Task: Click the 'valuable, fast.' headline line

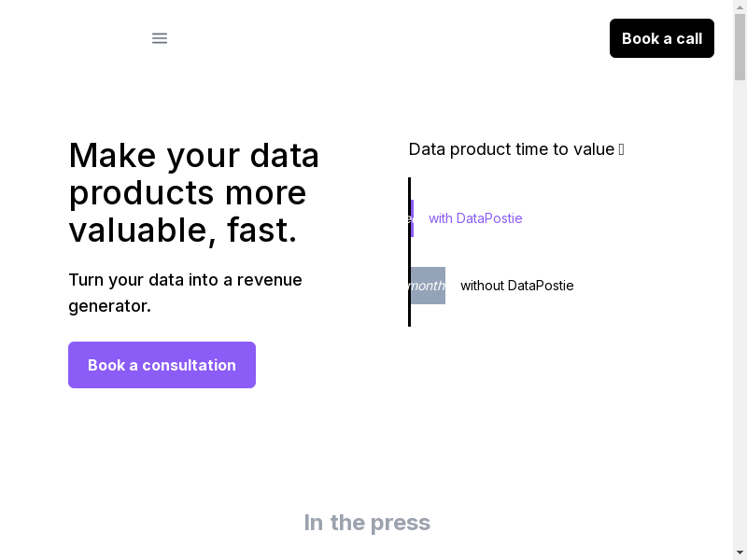Action: [183, 230]
